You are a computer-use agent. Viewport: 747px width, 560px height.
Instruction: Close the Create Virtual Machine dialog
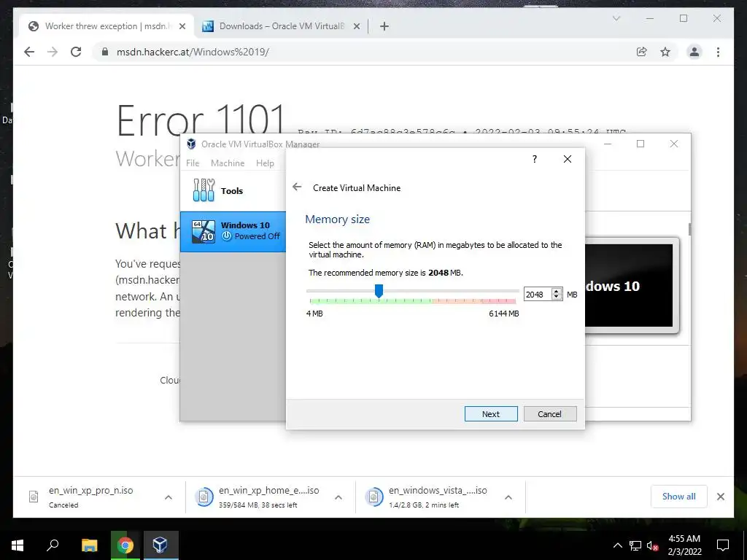click(568, 159)
